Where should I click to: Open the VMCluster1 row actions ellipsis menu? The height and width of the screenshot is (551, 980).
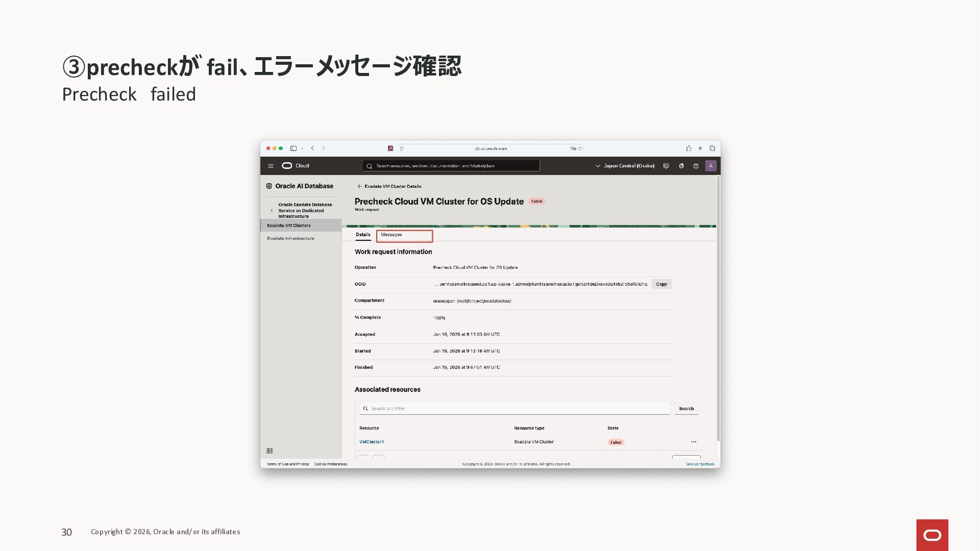[x=693, y=442]
